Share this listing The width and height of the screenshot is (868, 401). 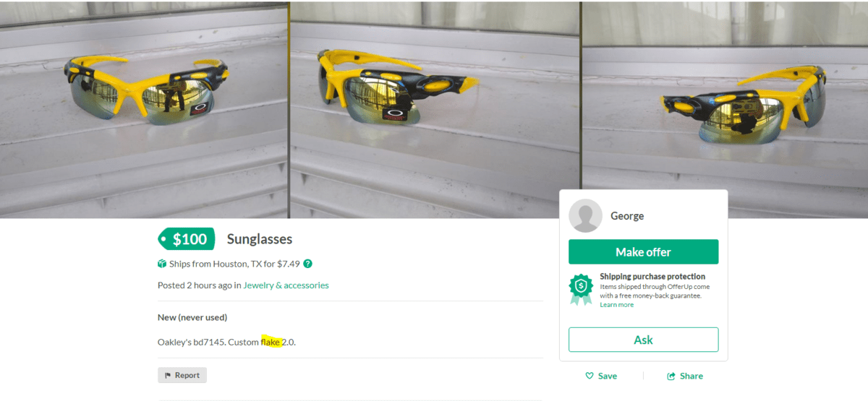point(685,376)
